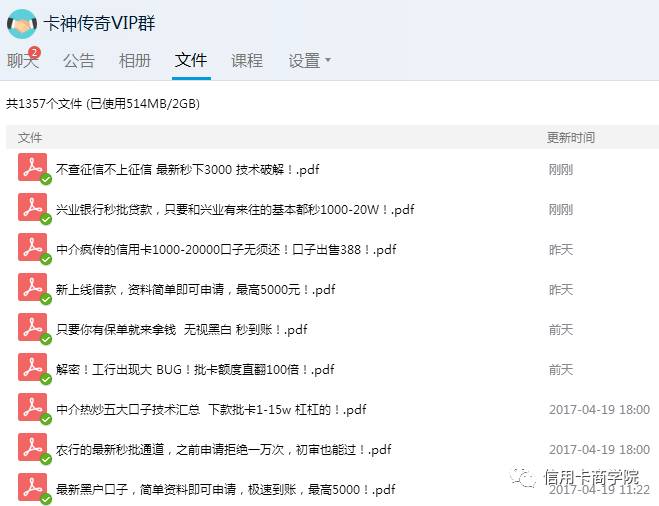Viewport: 659px width, 506px height.
Task: Switch to the 聊天 tab
Action: 22,61
